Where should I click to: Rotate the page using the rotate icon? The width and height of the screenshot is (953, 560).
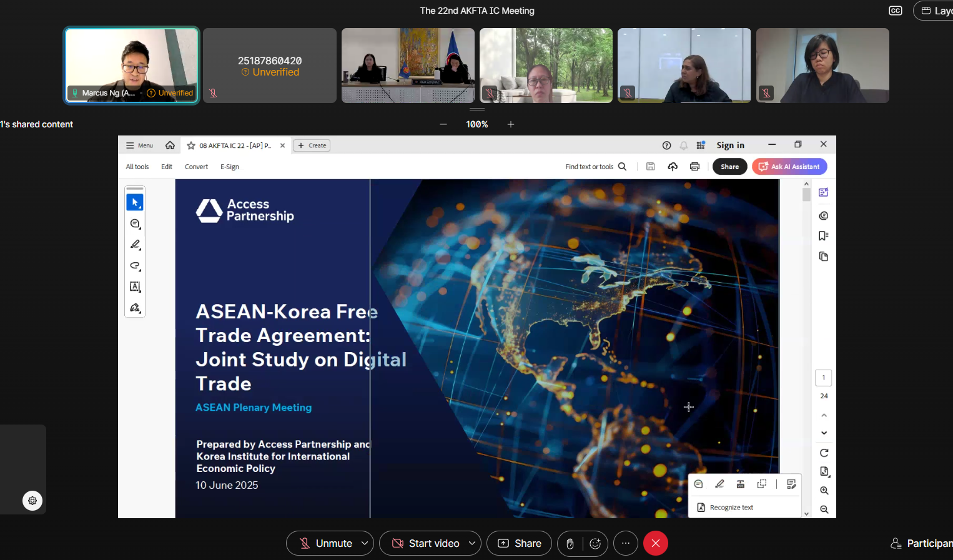point(824,453)
